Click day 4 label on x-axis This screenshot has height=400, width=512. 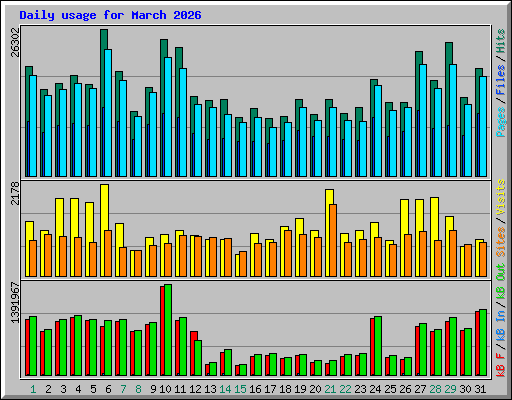[78, 389]
